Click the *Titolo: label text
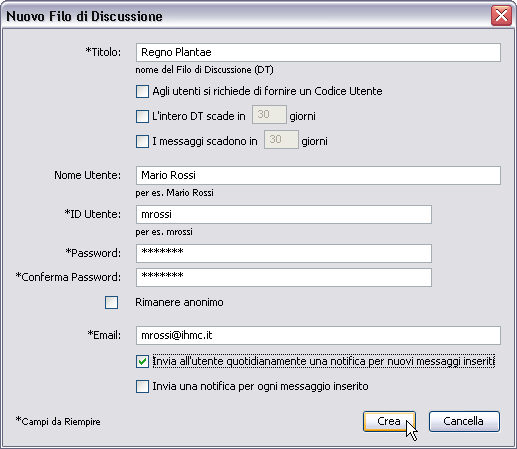Screen dimensions: 517x449 103,52
